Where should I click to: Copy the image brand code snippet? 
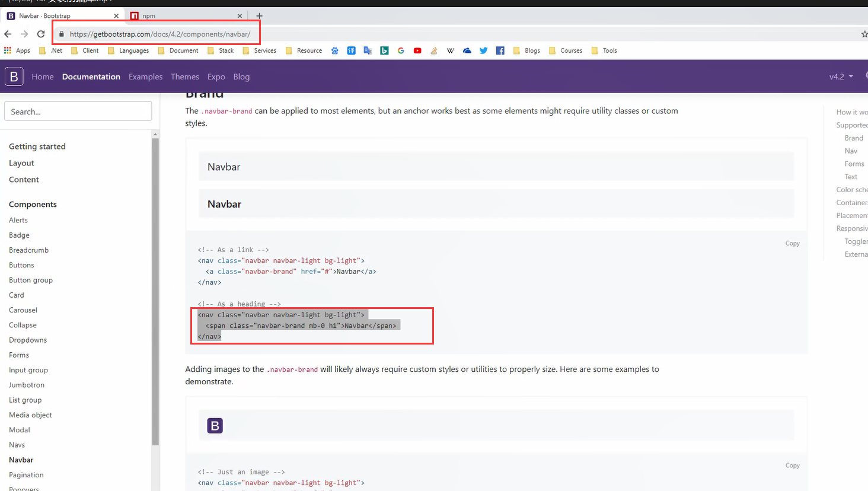click(x=793, y=466)
